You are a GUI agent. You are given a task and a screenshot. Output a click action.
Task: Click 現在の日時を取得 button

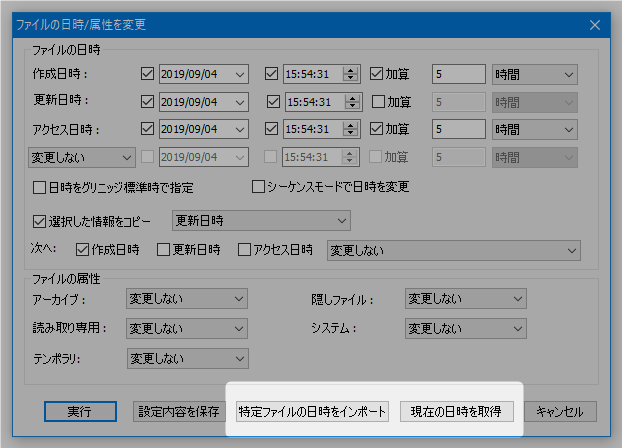click(x=457, y=411)
